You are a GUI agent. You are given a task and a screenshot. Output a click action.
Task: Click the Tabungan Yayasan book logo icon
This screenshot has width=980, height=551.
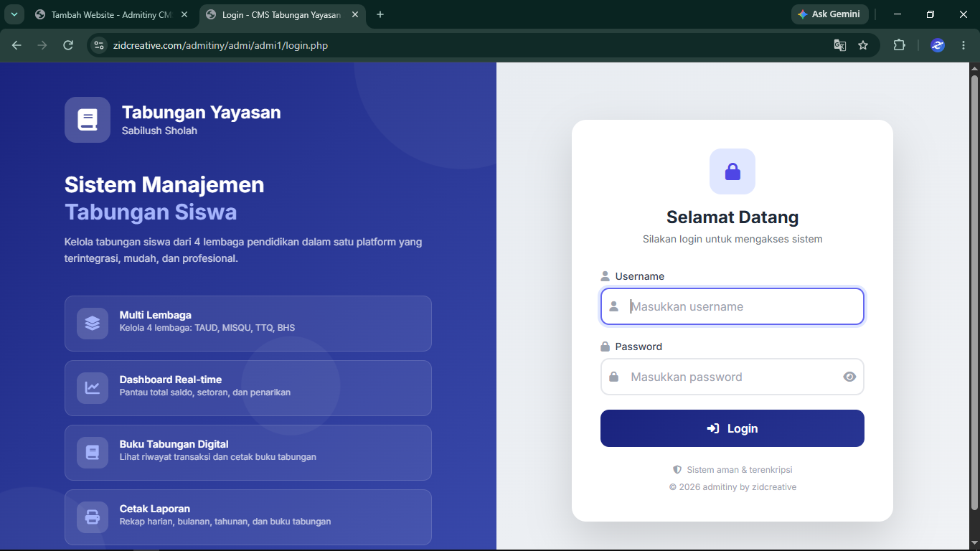88,120
